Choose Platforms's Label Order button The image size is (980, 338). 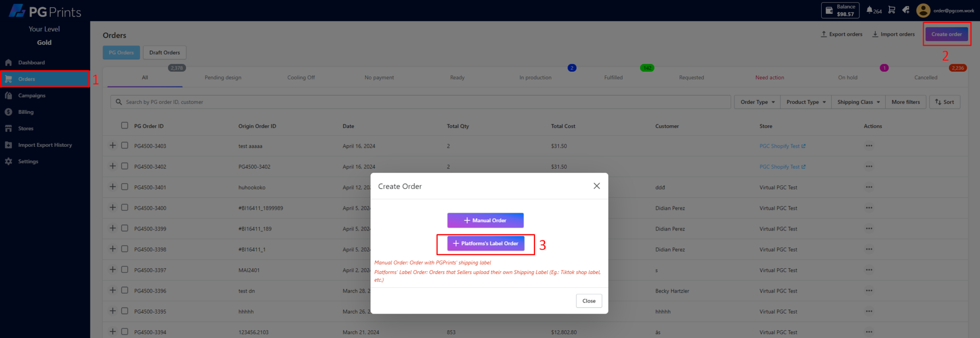click(486, 243)
